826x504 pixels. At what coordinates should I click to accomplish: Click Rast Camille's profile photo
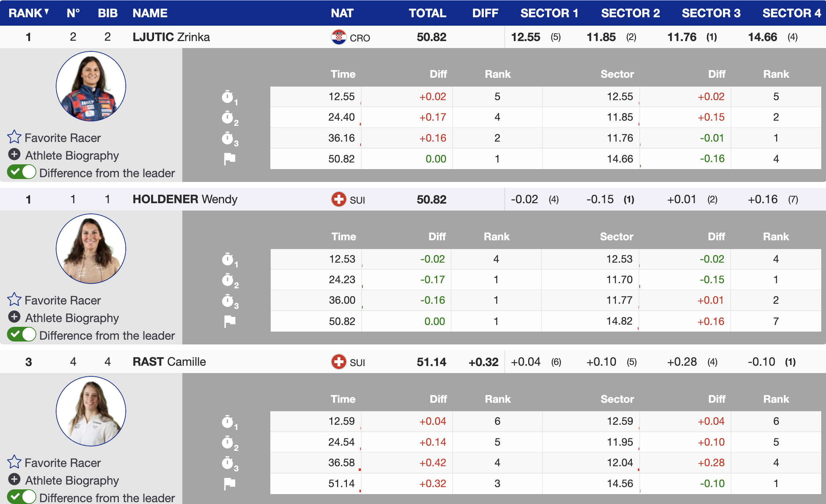click(91, 411)
